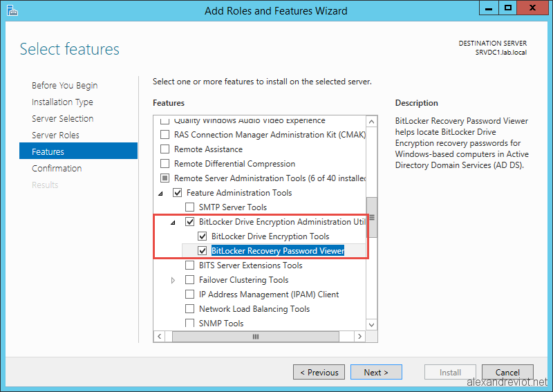Collapse the Feature Administration Tools node
This screenshot has width=553, height=392.
coord(161,193)
